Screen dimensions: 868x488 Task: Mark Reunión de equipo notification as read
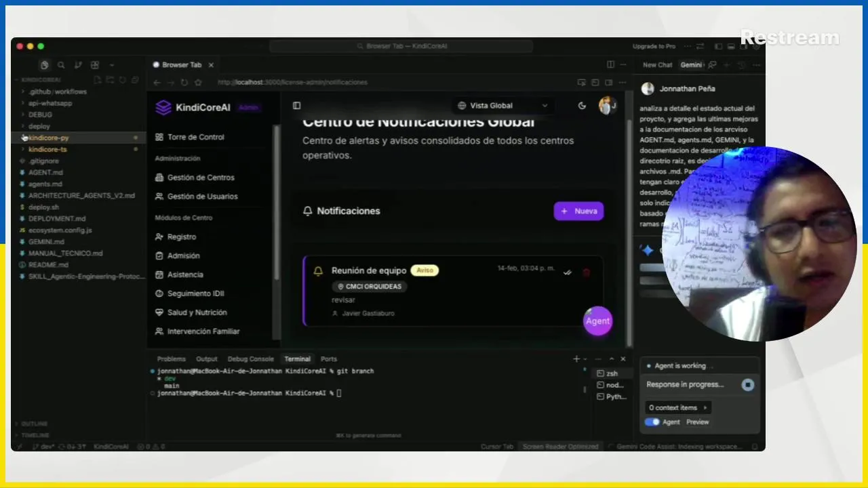[568, 272]
